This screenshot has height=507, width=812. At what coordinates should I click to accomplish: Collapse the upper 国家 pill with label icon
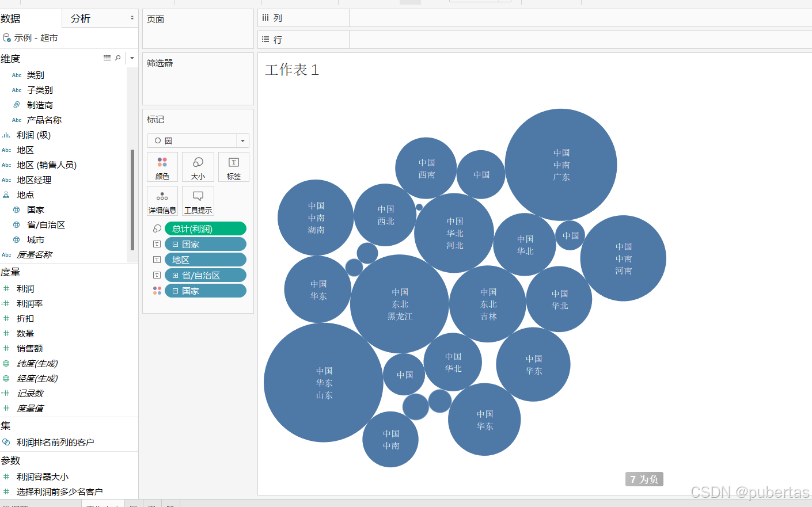tap(175, 244)
